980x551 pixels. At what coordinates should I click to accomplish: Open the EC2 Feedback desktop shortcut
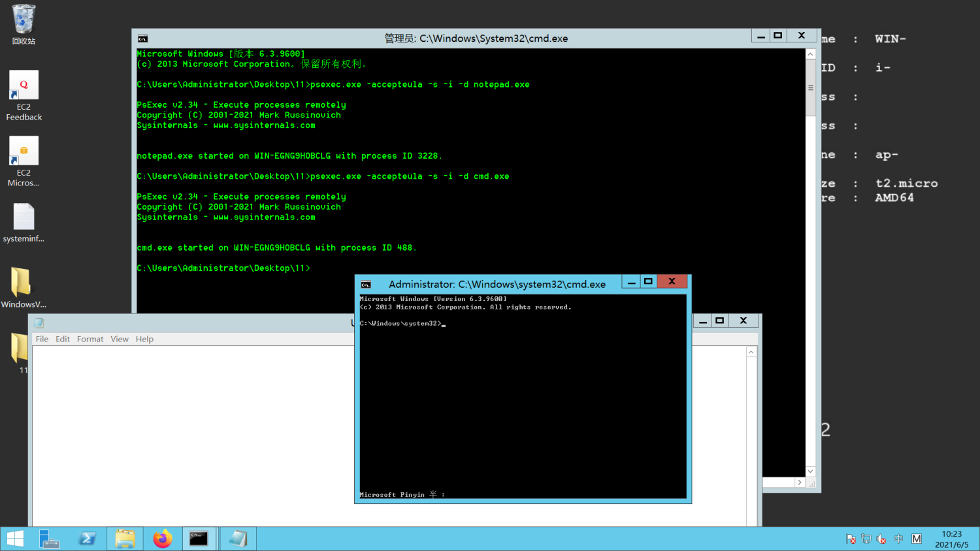(24, 95)
